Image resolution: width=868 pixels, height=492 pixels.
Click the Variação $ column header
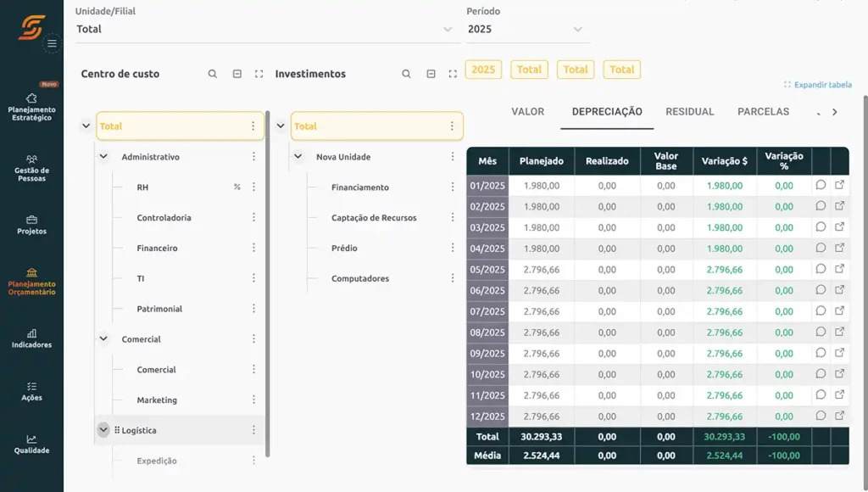pyautogui.click(x=724, y=161)
